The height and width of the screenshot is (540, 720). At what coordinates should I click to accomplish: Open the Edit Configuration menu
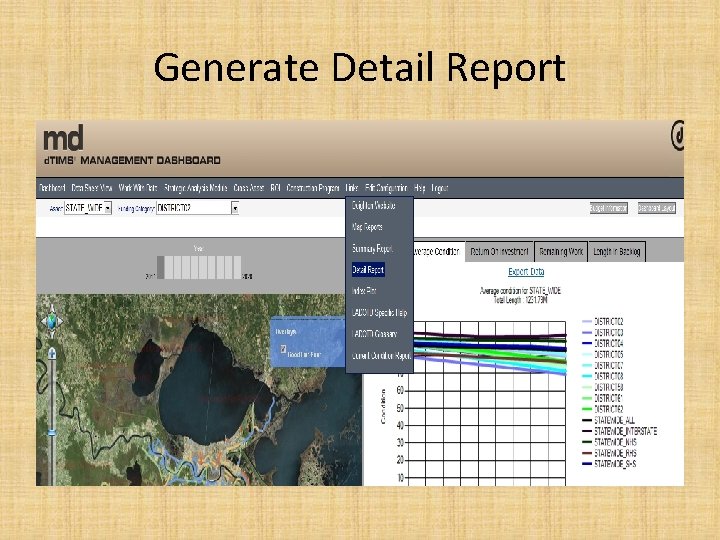click(x=386, y=188)
